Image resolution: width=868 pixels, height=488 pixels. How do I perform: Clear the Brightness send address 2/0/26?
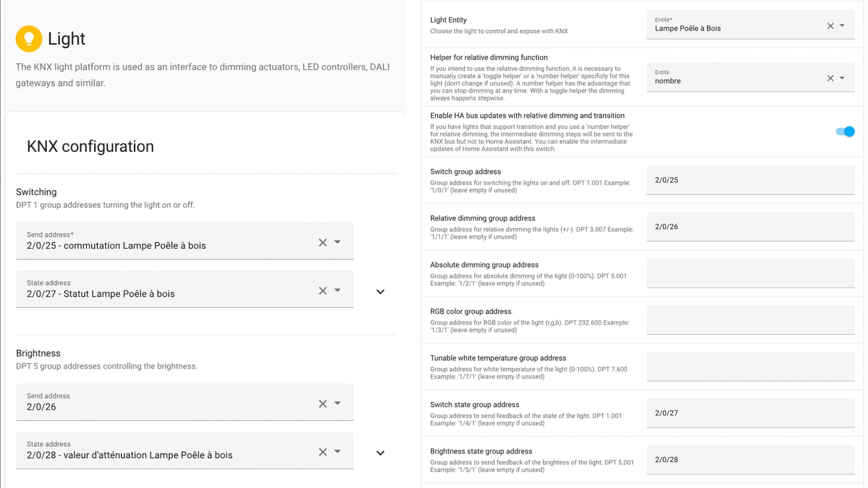[322, 404]
